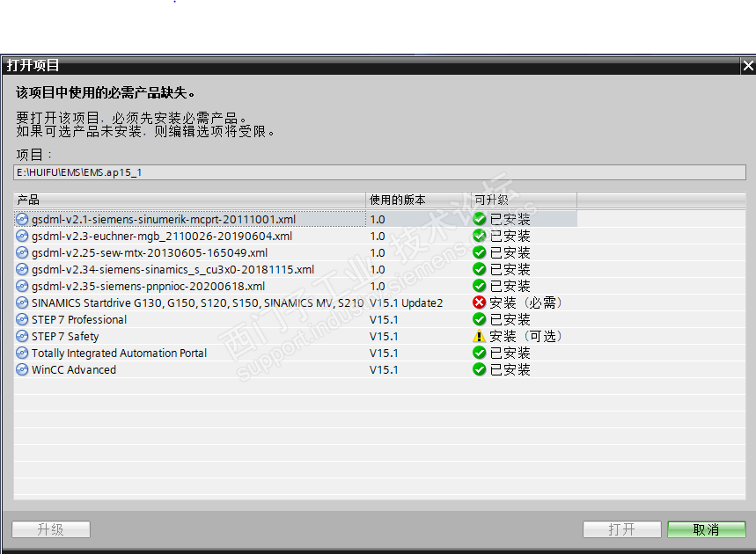
Task: Select the SINAMICS Startdrive G130, G150 row
Action: pos(379,303)
